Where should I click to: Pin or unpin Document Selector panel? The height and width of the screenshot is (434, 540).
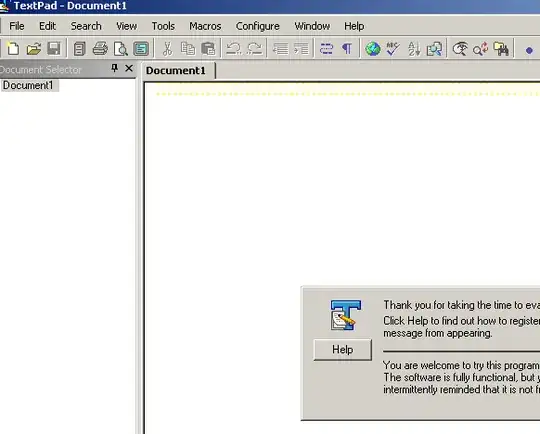click(x=115, y=68)
